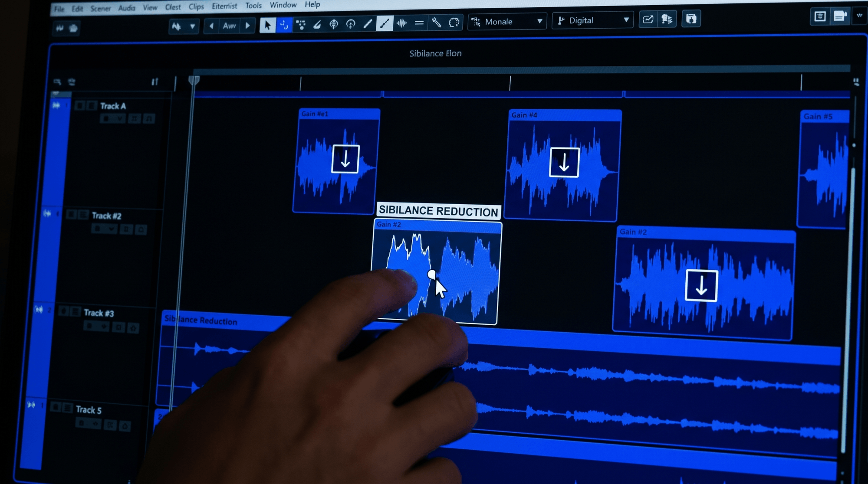The height and width of the screenshot is (484, 868).
Task: Click the second icon above the track list
Action: click(x=72, y=82)
